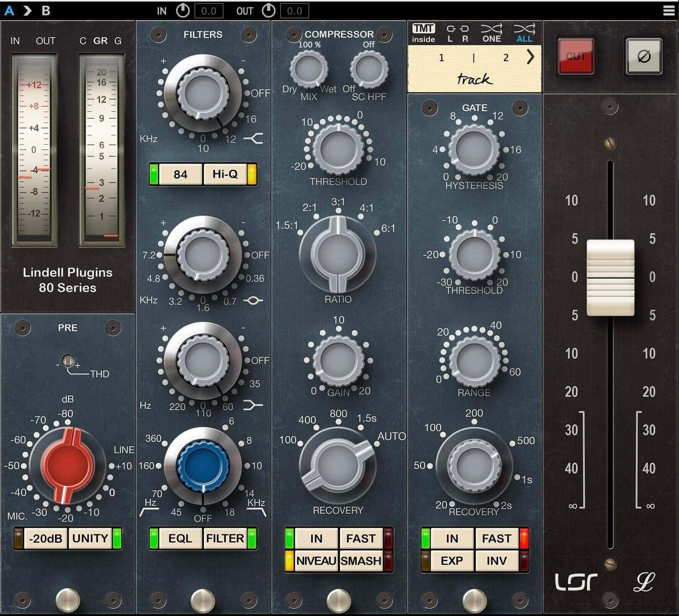Click the output gain power knob

pos(268,11)
